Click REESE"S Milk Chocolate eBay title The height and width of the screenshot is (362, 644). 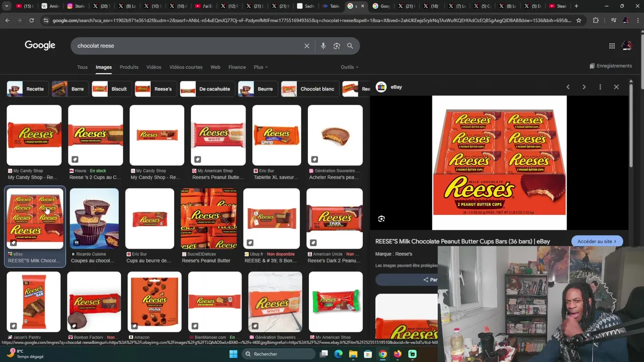[462, 241]
